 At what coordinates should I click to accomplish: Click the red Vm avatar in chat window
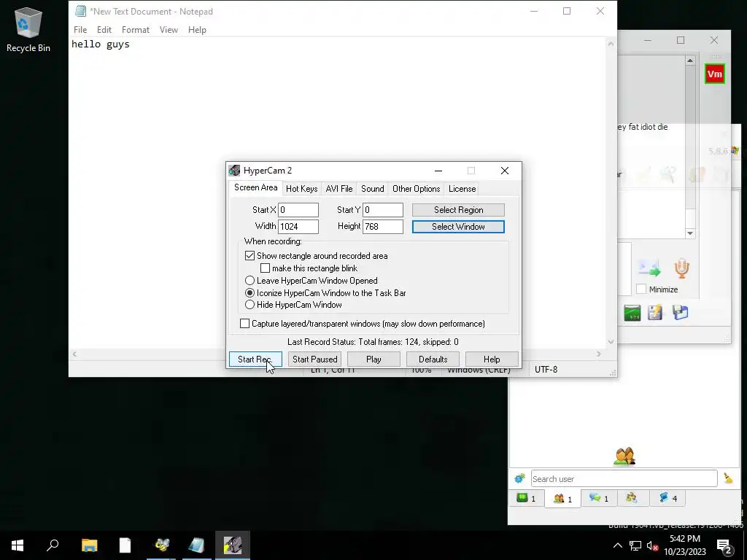[x=714, y=74]
